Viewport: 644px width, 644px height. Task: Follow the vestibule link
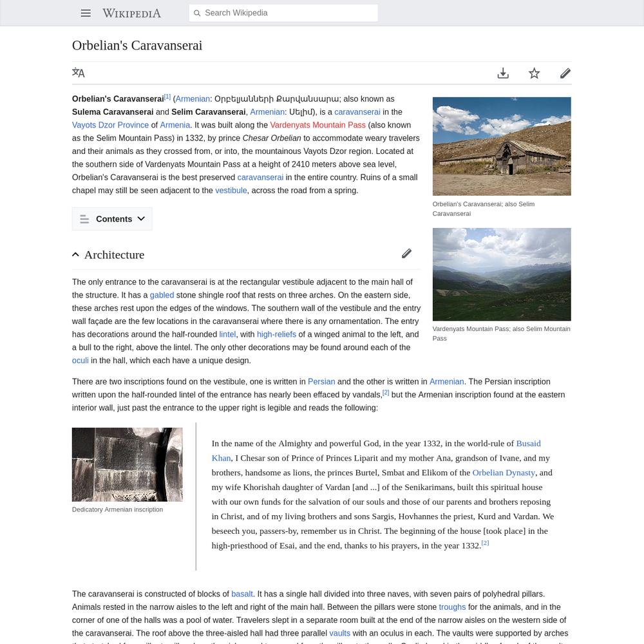click(231, 191)
